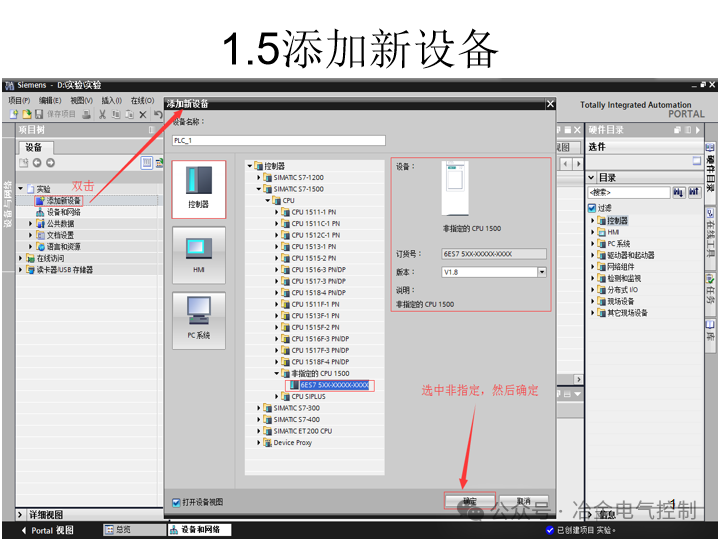This screenshot has width=720, height=540.
Task: Click the new-item icon in project tree toolbar
Action: tap(23, 163)
